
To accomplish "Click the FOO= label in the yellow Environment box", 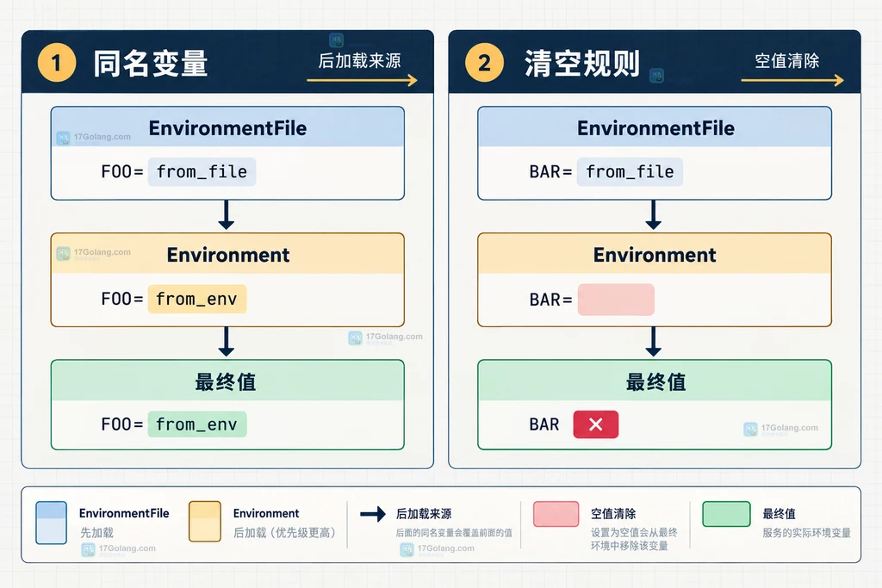I will (x=122, y=299).
